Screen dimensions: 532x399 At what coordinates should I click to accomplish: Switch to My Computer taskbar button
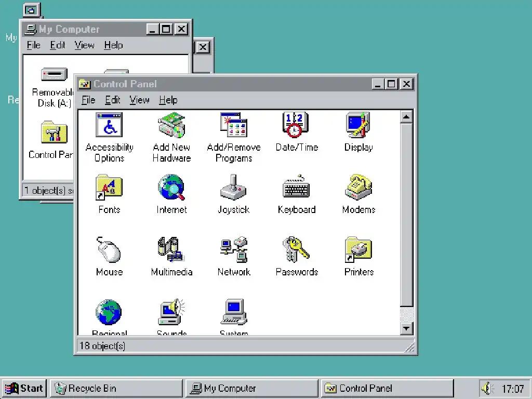pyautogui.click(x=252, y=388)
